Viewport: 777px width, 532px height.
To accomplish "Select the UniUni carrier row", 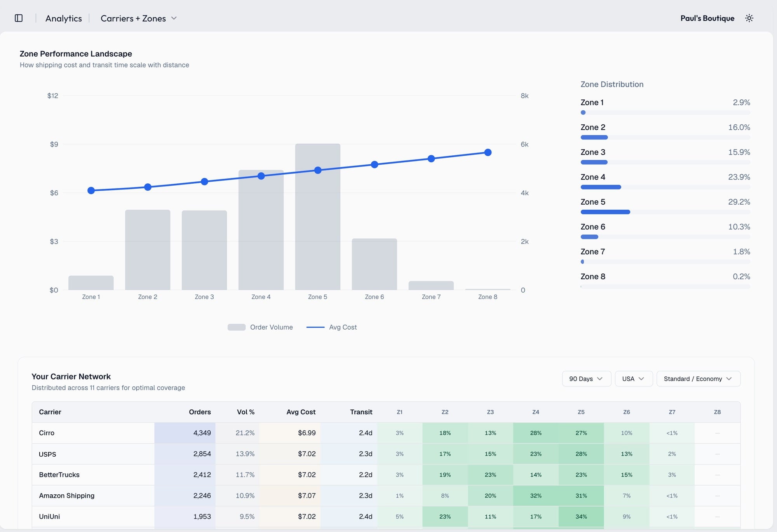I will 386,517.
